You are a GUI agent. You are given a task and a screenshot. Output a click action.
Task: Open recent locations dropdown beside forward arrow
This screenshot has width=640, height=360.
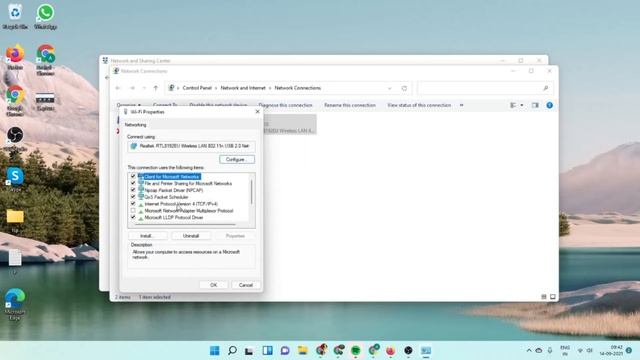144,88
